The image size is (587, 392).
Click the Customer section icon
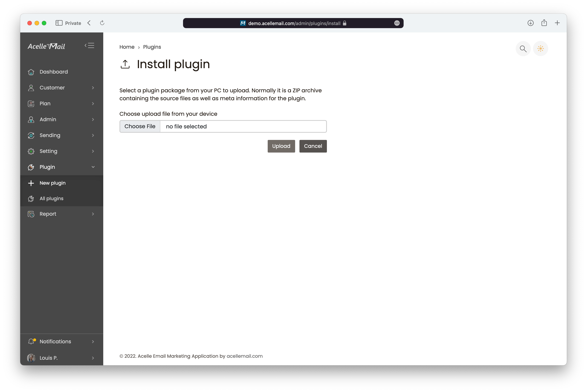[31, 87]
